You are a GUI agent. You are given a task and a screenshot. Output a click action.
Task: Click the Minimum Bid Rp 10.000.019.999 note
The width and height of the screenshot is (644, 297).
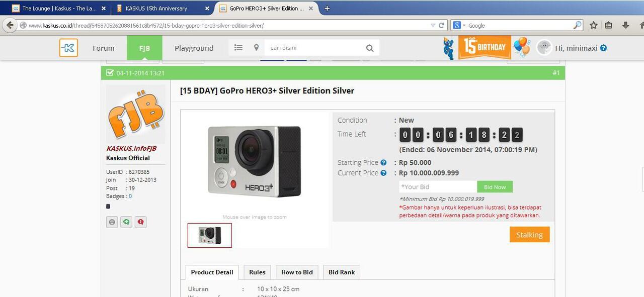pyautogui.click(x=442, y=199)
